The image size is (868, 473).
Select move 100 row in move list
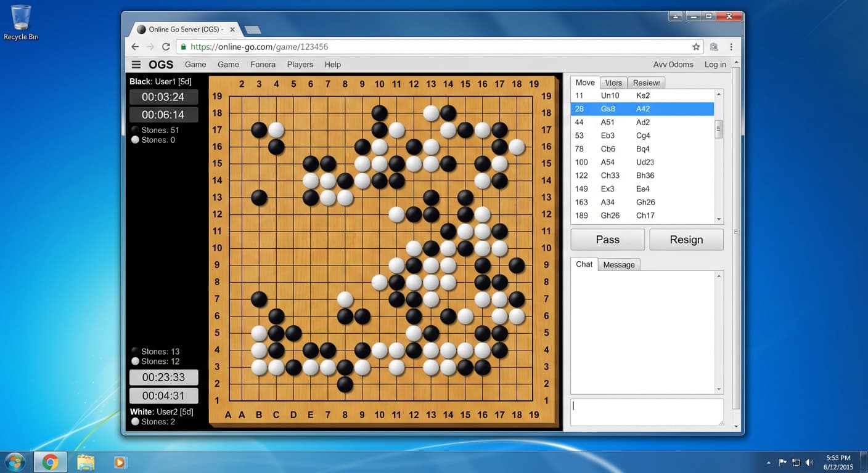tap(641, 162)
